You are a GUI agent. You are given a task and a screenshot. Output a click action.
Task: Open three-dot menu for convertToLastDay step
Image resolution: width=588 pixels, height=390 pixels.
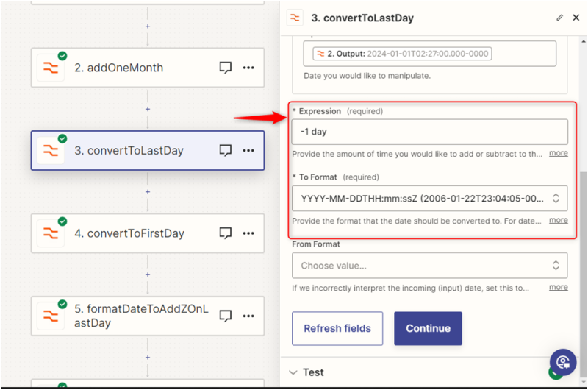coord(248,151)
